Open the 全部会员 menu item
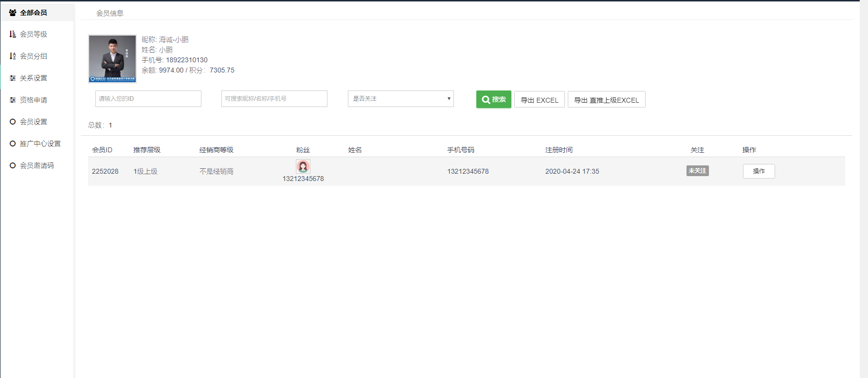The image size is (868, 378). coord(37,13)
